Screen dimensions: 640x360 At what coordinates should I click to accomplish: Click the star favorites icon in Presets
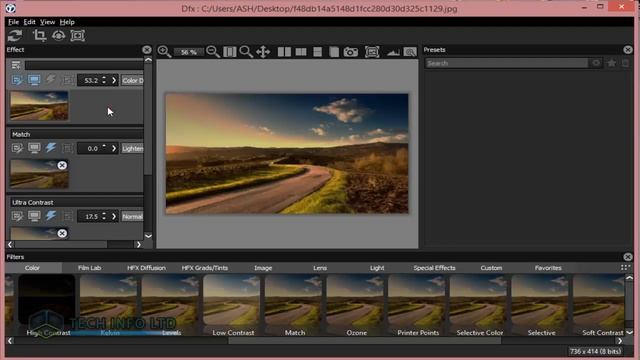pos(611,63)
